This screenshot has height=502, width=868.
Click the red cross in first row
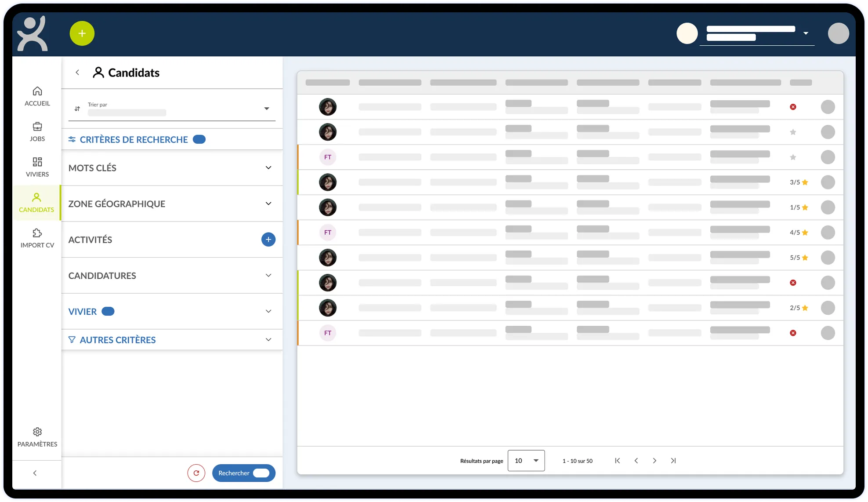click(x=793, y=107)
